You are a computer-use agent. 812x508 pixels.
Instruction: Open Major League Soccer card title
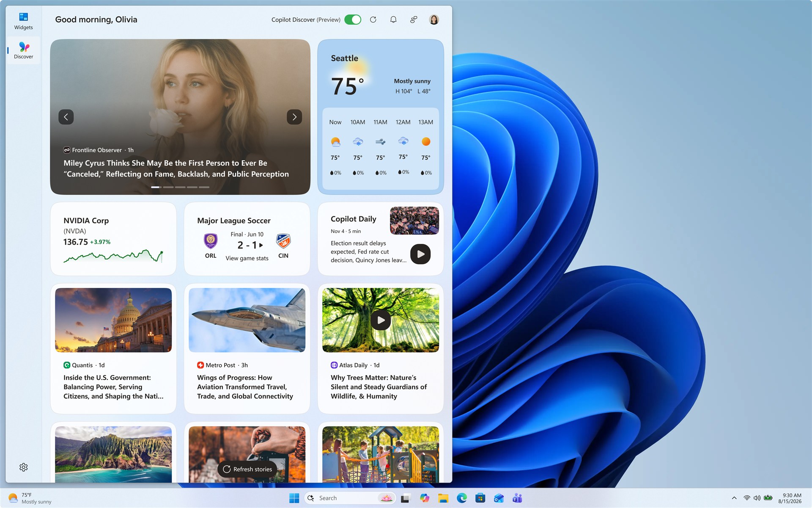[234, 221]
